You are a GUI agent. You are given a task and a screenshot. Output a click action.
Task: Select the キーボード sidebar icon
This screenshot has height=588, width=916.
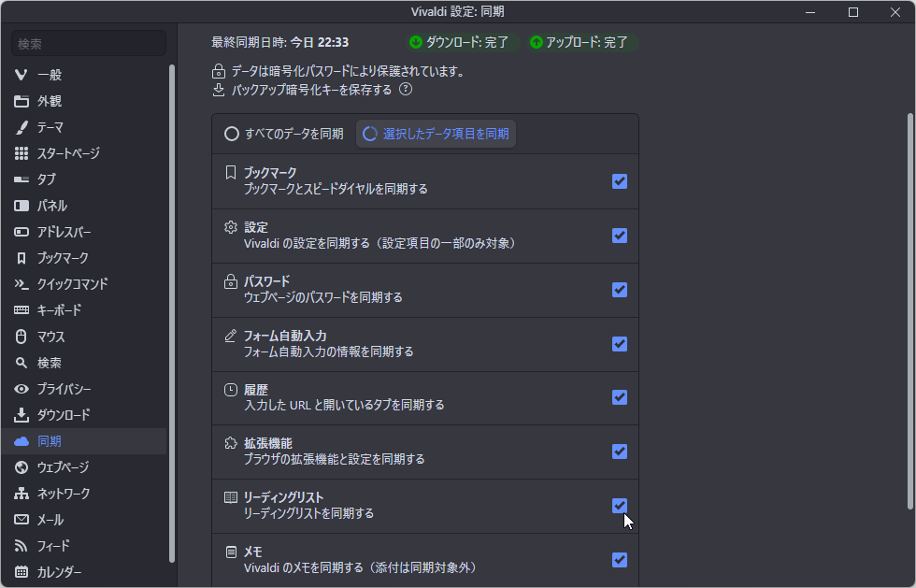click(x=21, y=309)
